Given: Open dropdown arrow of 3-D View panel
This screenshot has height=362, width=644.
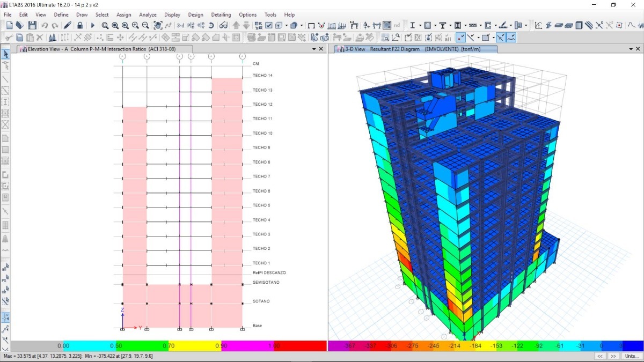Looking at the screenshot, I should [632, 49].
